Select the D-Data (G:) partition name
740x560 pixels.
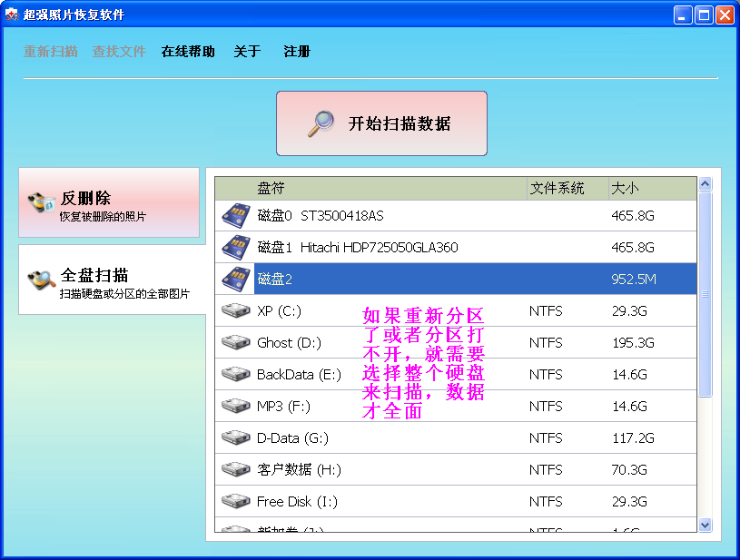point(292,438)
